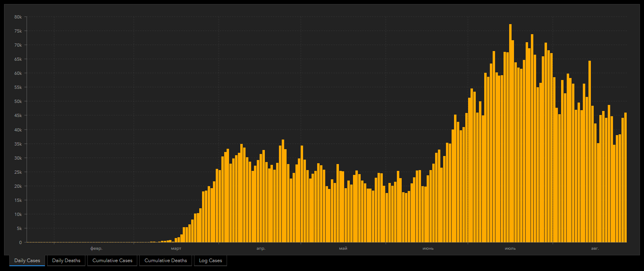
Task: Click the 15k y-axis label
Action: tap(18, 200)
